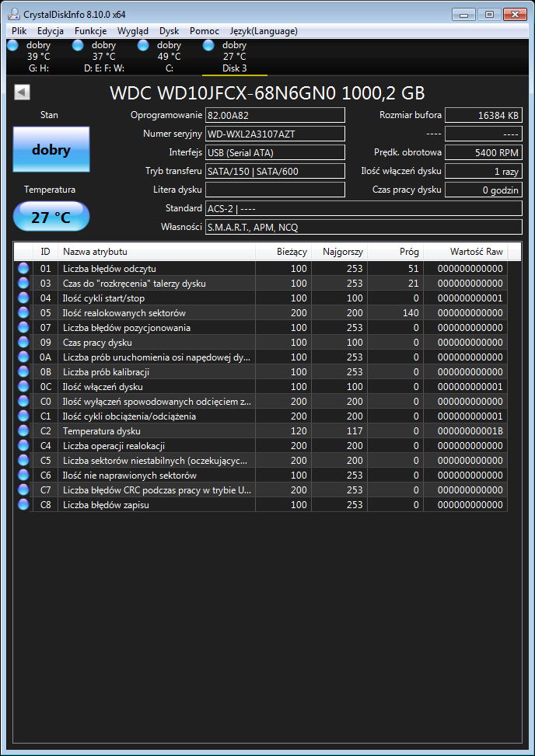This screenshot has width=535, height=756.
Task: Open the Plik menu
Action: pyautogui.click(x=19, y=31)
